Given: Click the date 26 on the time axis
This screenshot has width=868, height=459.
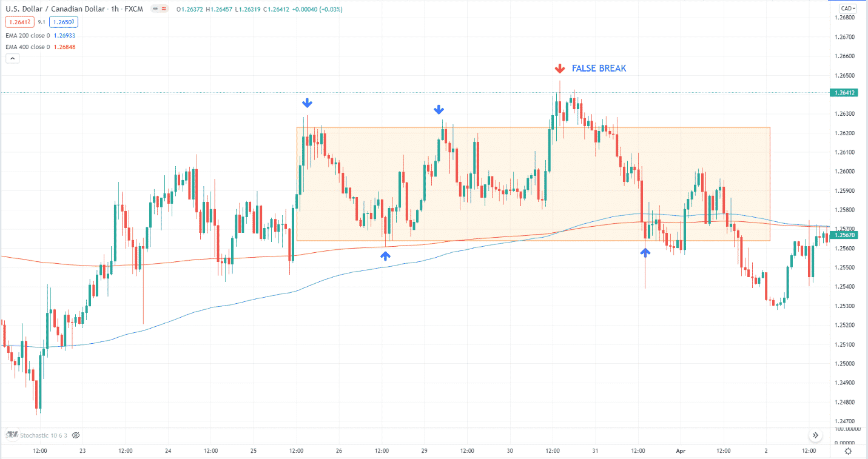Looking at the screenshot, I should [339, 451].
